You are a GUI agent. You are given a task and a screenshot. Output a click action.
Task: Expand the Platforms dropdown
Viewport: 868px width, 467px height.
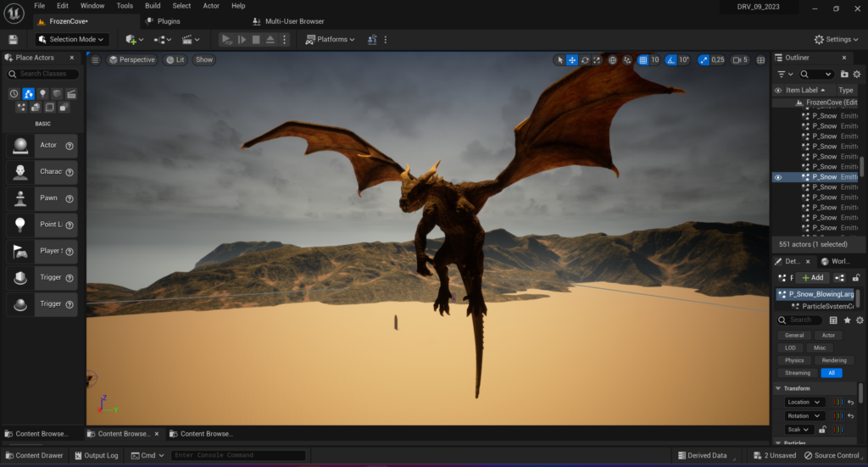point(330,39)
